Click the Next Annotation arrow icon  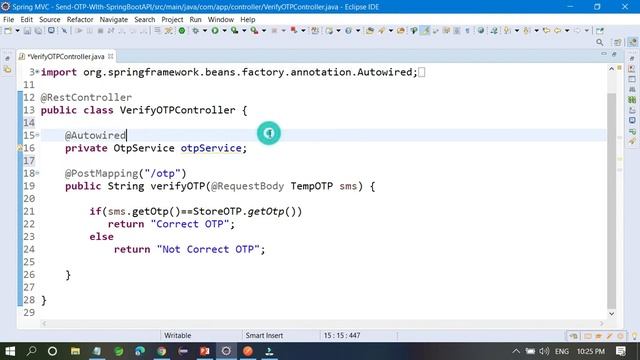click(506, 31)
